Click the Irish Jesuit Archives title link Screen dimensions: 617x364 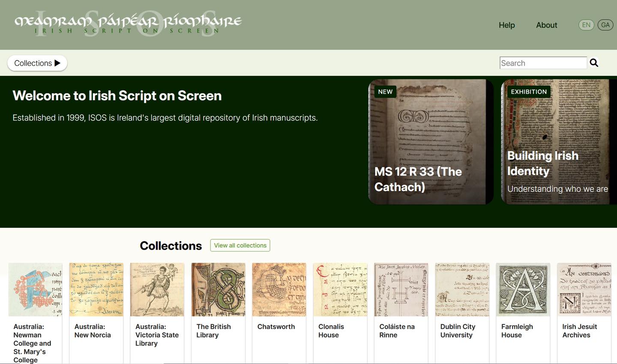(x=580, y=331)
